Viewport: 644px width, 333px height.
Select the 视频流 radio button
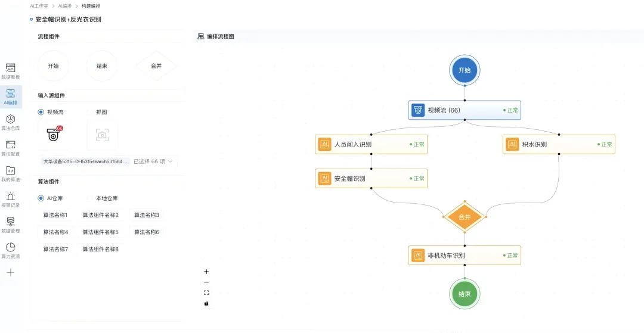click(x=41, y=112)
